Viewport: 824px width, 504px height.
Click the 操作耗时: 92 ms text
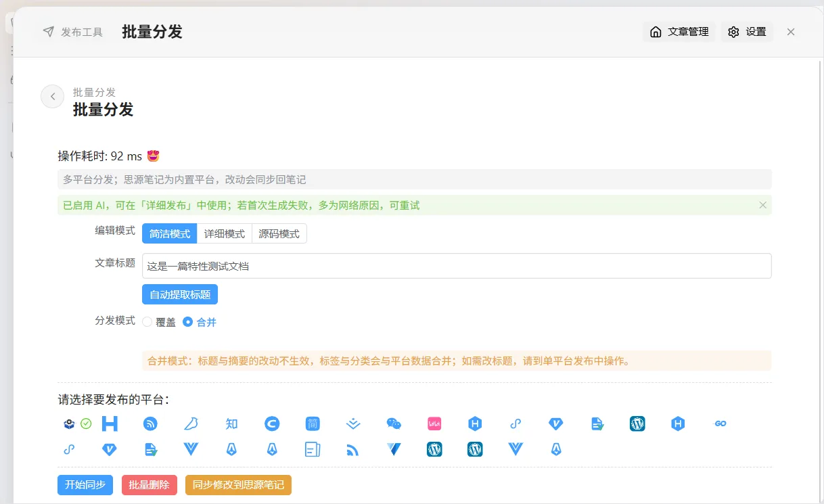[100, 156]
